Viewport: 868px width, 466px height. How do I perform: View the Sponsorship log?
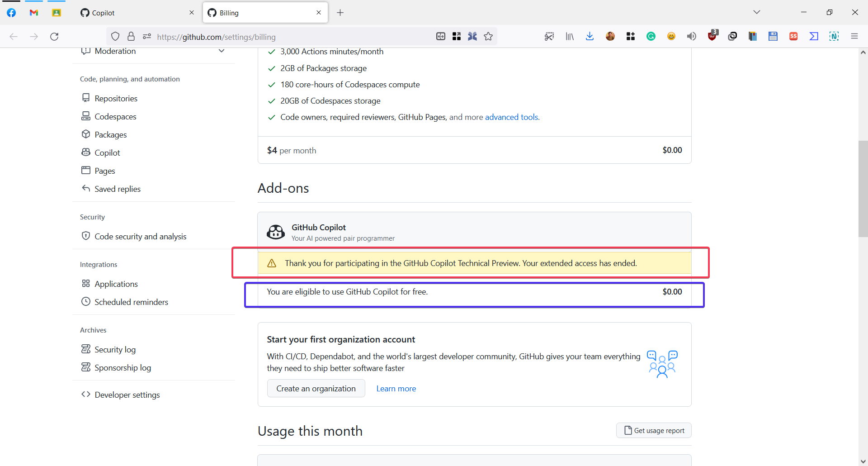point(123,367)
